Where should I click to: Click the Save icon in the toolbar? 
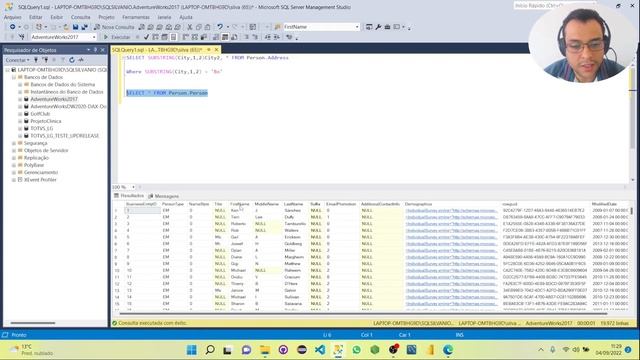tap(75, 27)
